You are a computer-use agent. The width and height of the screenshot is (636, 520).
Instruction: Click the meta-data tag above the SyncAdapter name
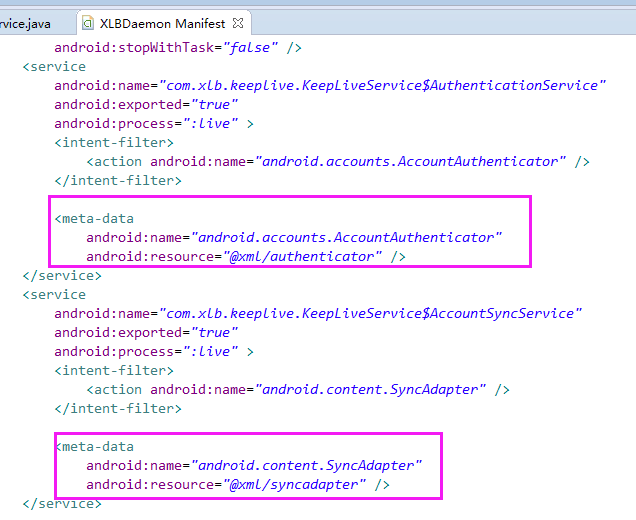tap(94, 447)
